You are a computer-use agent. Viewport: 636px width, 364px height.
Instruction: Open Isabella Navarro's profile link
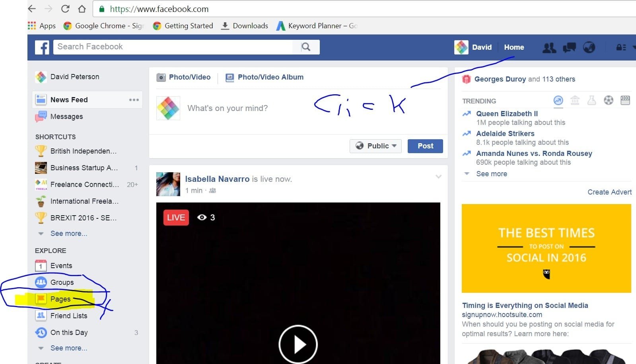pos(217,179)
